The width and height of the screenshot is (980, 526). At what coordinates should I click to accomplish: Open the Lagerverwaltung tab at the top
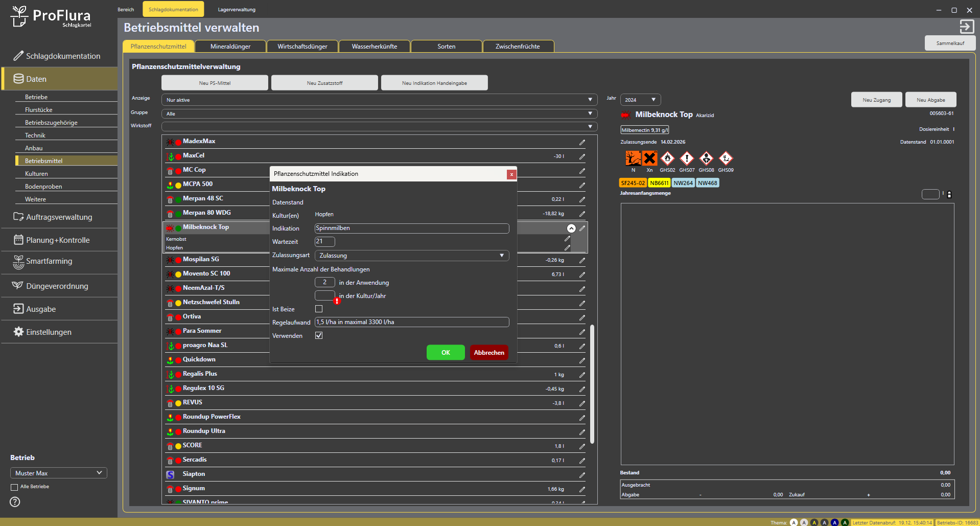(237, 10)
